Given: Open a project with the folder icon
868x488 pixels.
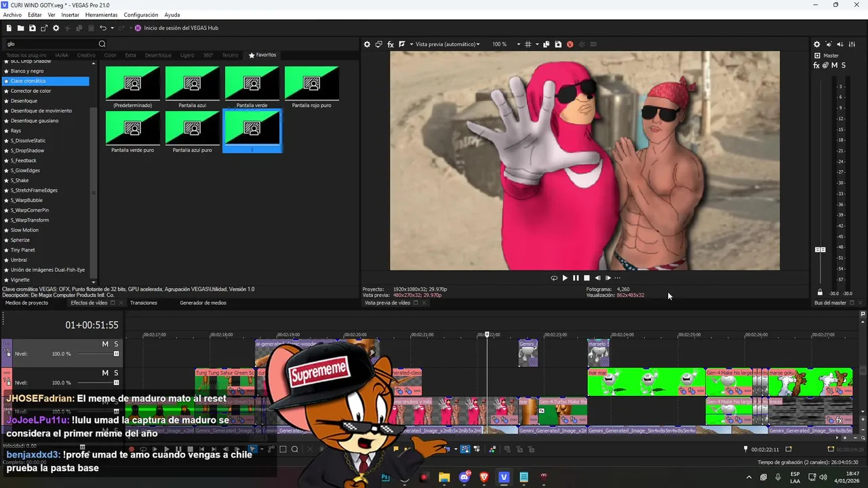Looking at the screenshot, I should [20, 28].
